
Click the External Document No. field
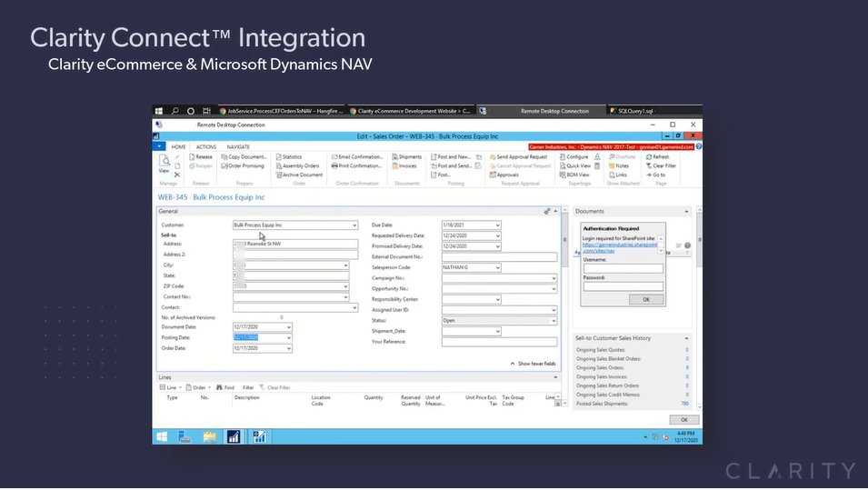click(x=499, y=257)
